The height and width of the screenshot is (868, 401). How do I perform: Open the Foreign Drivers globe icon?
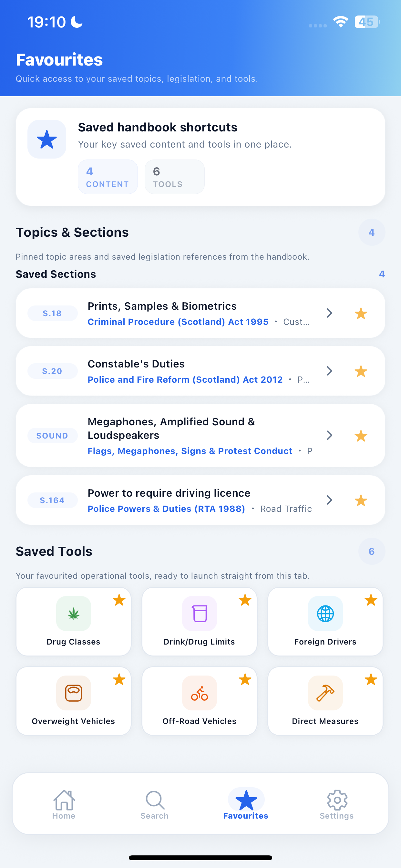point(325,613)
